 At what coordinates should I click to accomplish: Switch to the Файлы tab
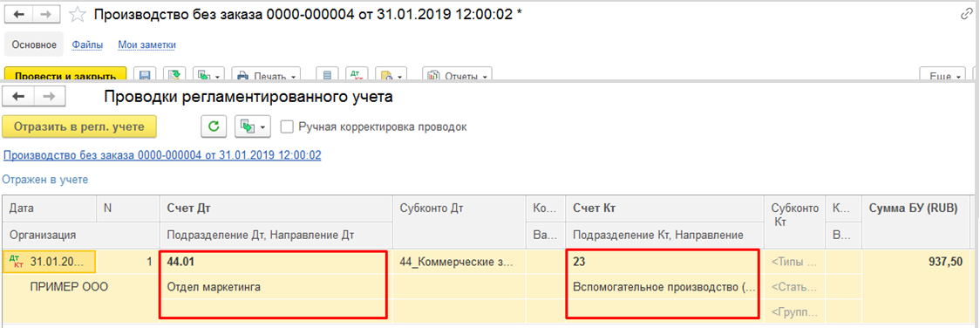84,45
